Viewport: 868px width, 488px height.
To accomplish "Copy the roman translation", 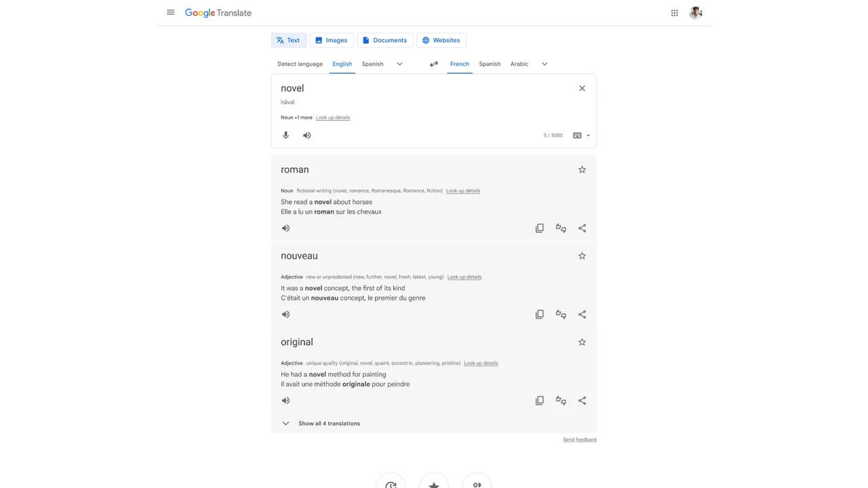I will pyautogui.click(x=540, y=228).
